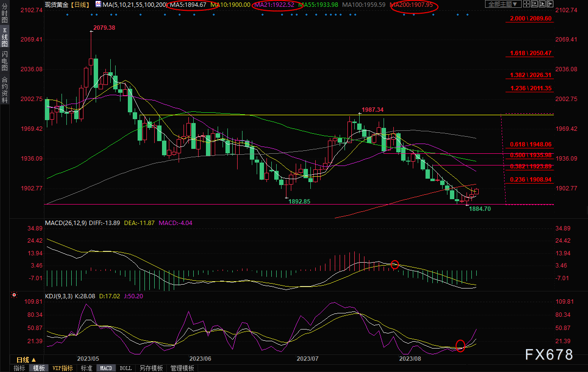Screen dimensions: 588x372
Task: Click 管理模板 button
Action: tap(182, 368)
